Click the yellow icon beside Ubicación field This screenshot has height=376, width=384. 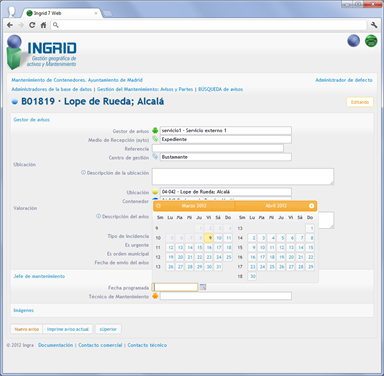pos(155,192)
